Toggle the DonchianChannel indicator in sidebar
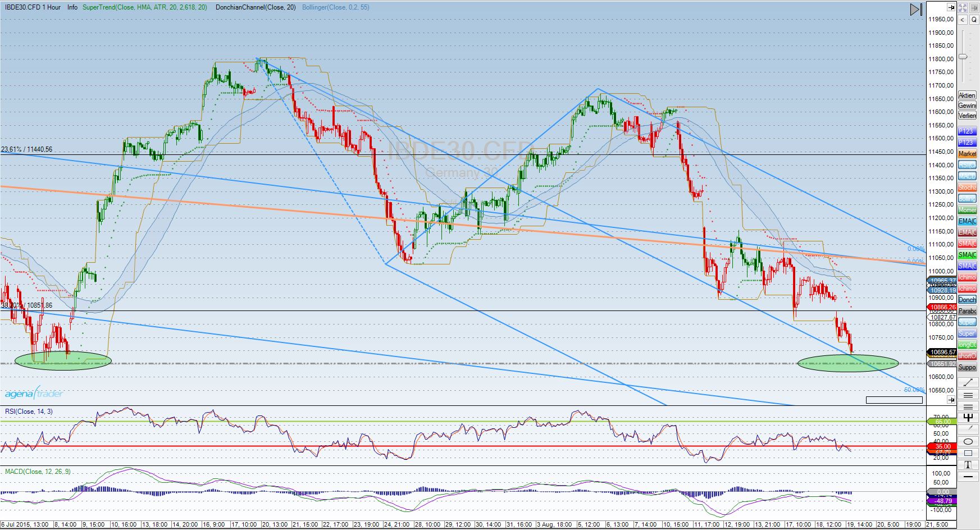This screenshot has width=980, height=530. [967, 300]
